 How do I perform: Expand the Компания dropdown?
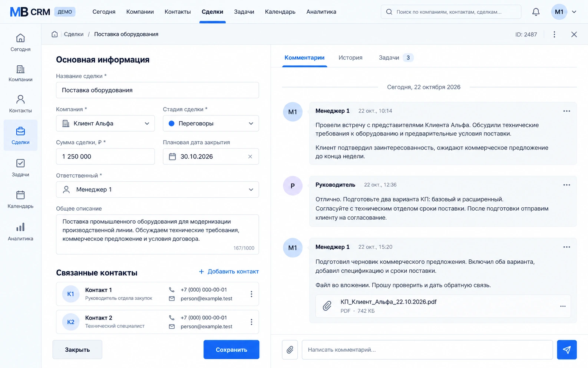point(105,124)
